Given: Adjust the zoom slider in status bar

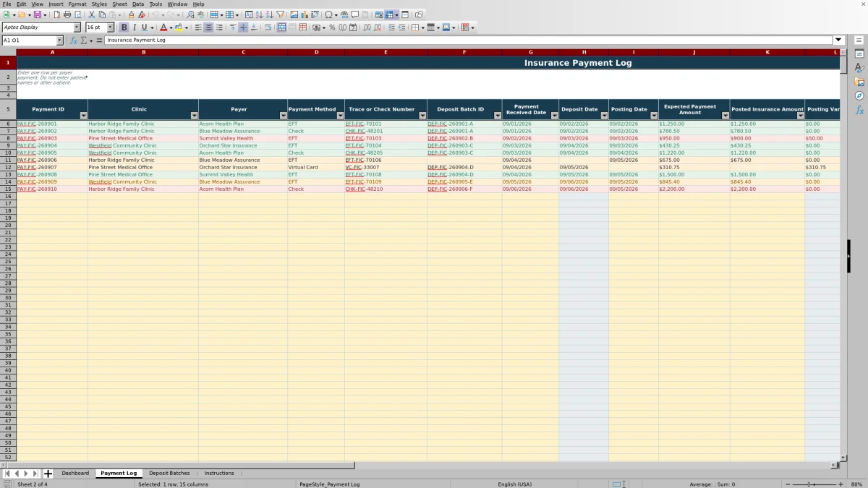Looking at the screenshot, I should coord(814,484).
